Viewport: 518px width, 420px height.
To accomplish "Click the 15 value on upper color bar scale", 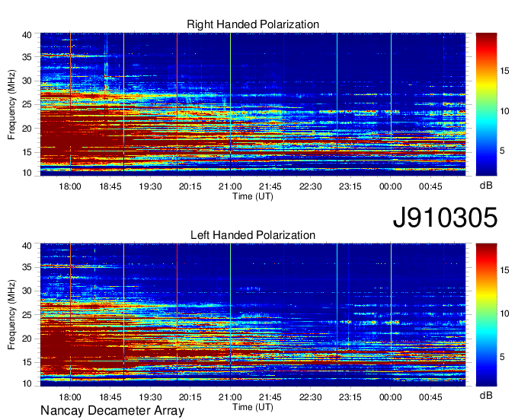I will pos(504,71).
